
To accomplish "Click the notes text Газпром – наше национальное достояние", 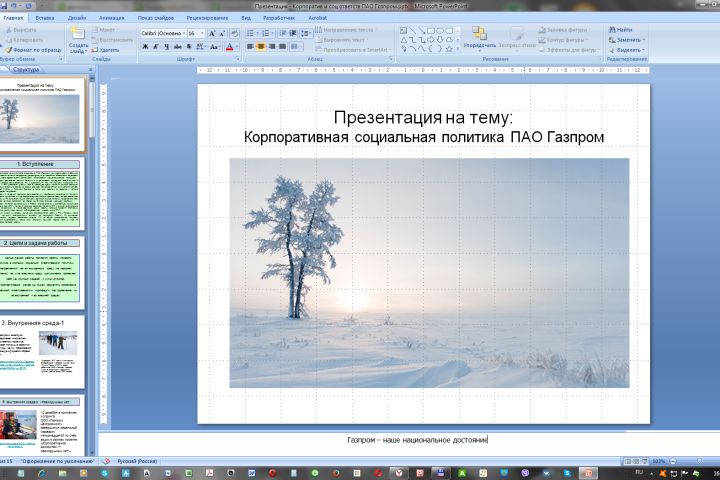I will click(x=417, y=440).
